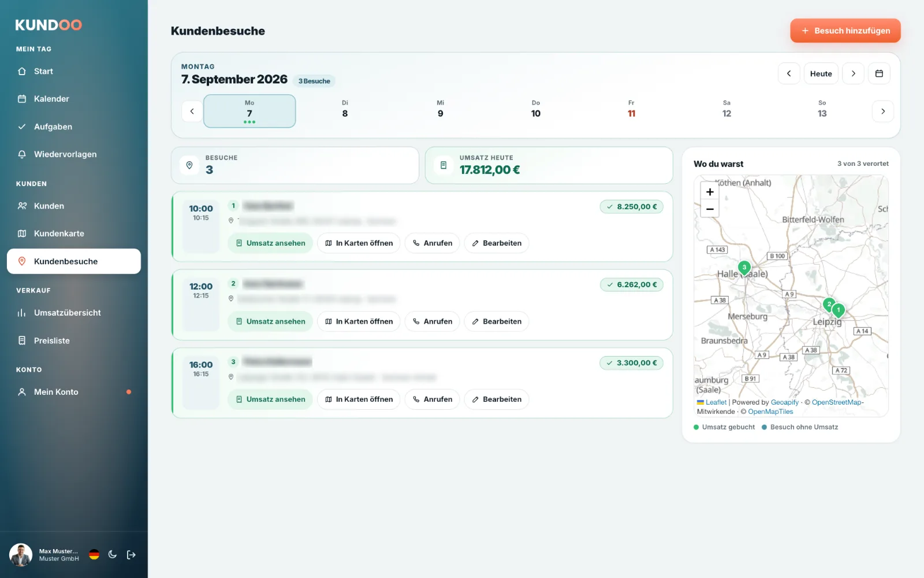Click the logout icon in sidebar footer

point(131,554)
